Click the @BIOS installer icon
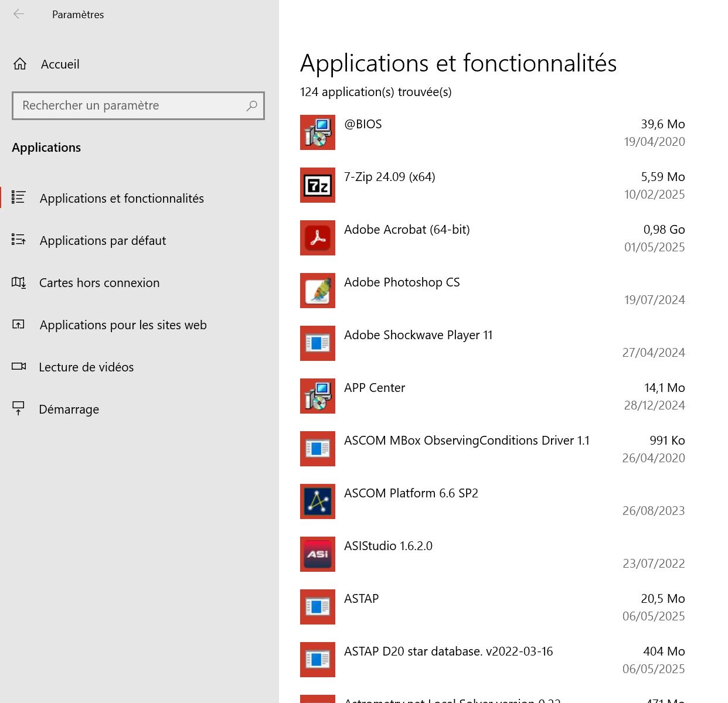 pos(318,132)
